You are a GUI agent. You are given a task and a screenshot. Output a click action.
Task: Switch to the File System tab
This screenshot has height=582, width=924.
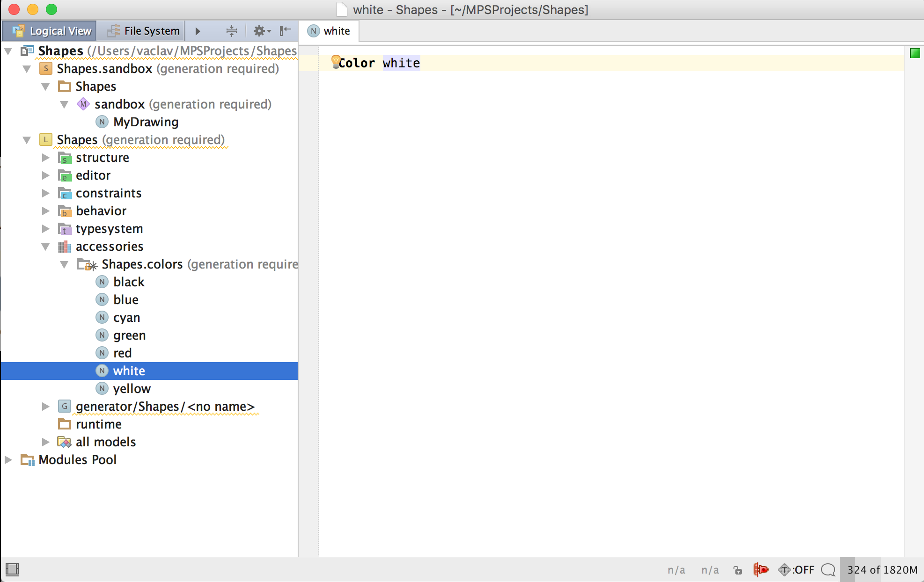click(143, 31)
